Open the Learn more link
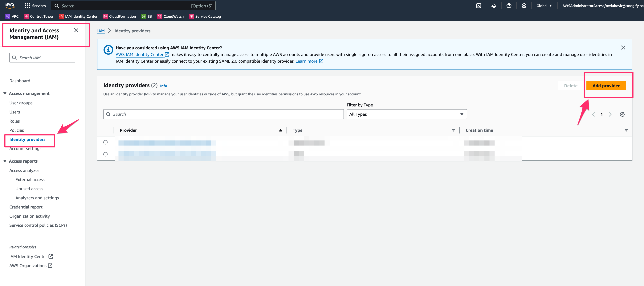 (x=307, y=61)
